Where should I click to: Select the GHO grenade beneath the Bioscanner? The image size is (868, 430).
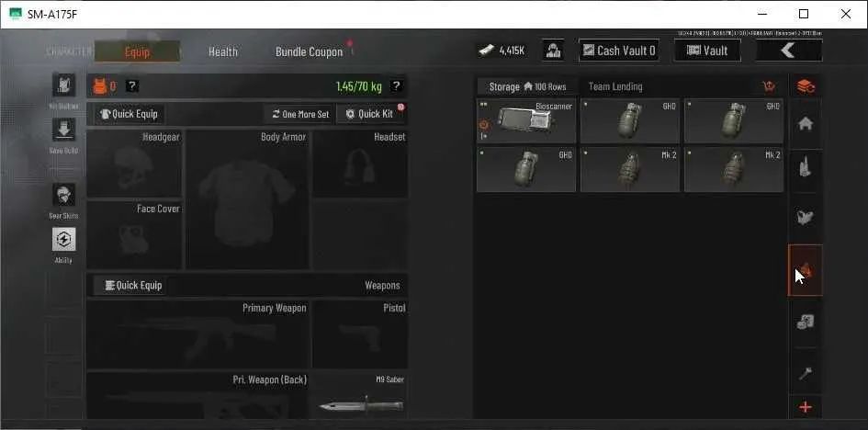pyautogui.click(x=526, y=169)
